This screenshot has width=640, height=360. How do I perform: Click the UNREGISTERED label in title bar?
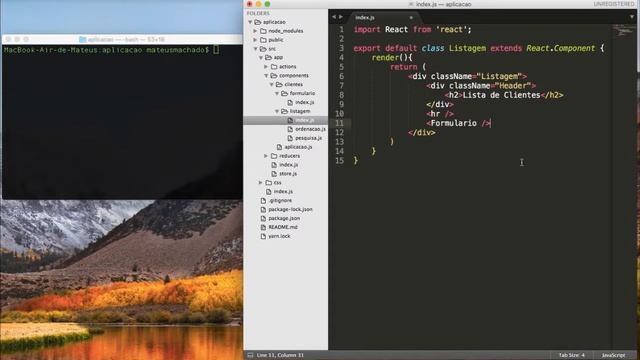pos(614,4)
